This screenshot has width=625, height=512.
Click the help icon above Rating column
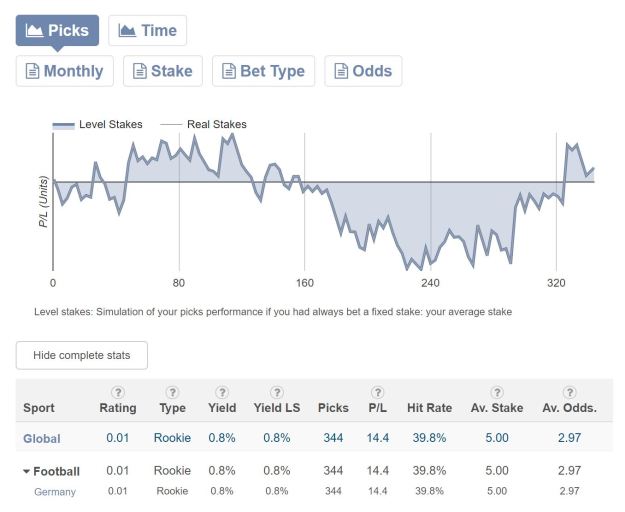tap(118, 393)
